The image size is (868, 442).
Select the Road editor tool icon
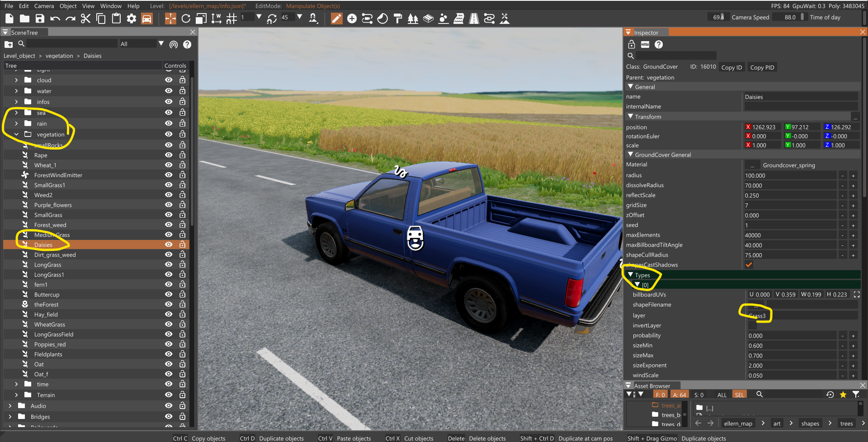click(474, 19)
